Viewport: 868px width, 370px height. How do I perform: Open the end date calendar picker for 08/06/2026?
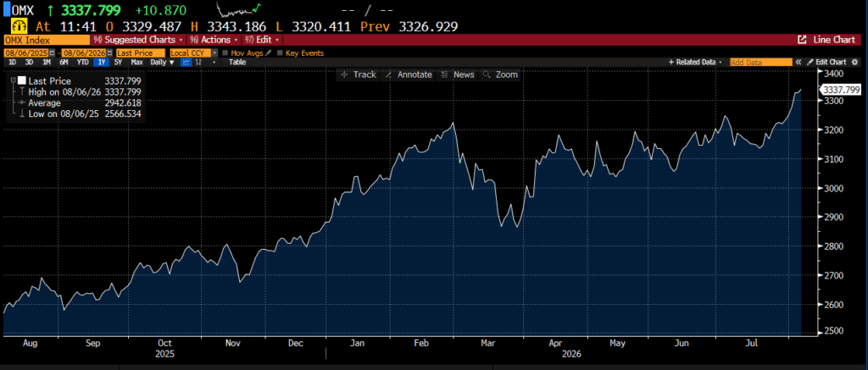click(x=109, y=53)
